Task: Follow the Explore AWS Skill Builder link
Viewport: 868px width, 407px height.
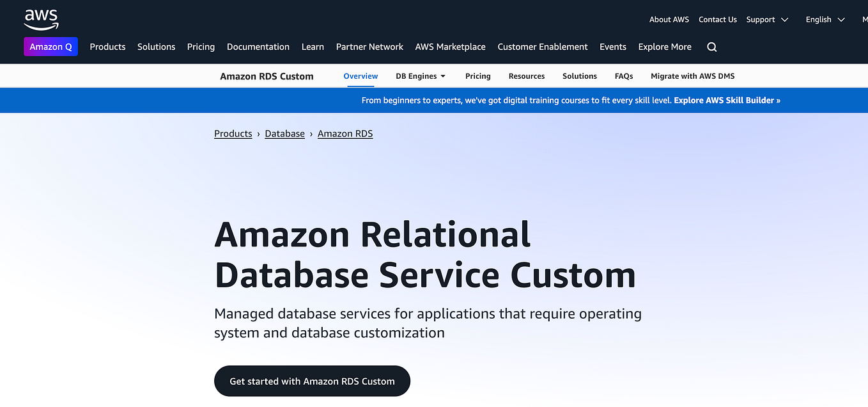Action: pos(727,100)
